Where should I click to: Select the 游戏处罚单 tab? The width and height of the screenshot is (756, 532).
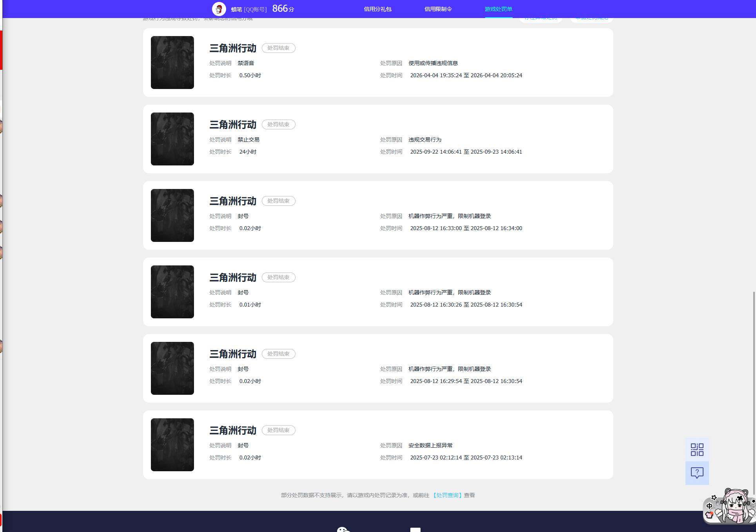[x=498, y=9]
